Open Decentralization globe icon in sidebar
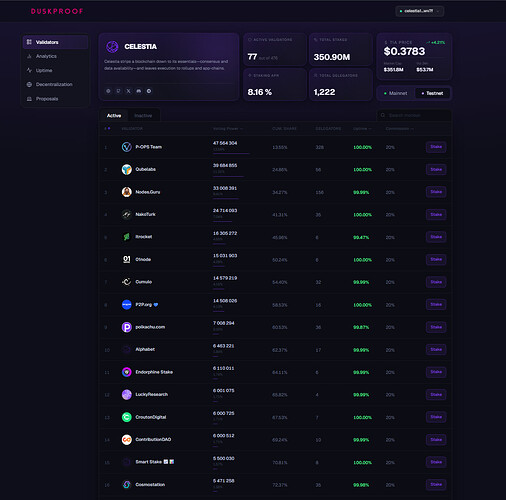506x500 pixels. tap(29, 84)
